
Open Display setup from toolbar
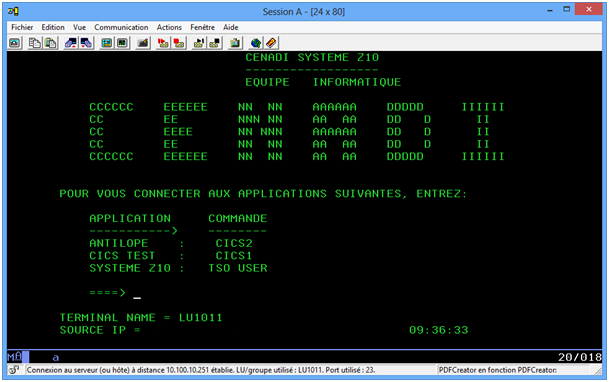(x=106, y=43)
